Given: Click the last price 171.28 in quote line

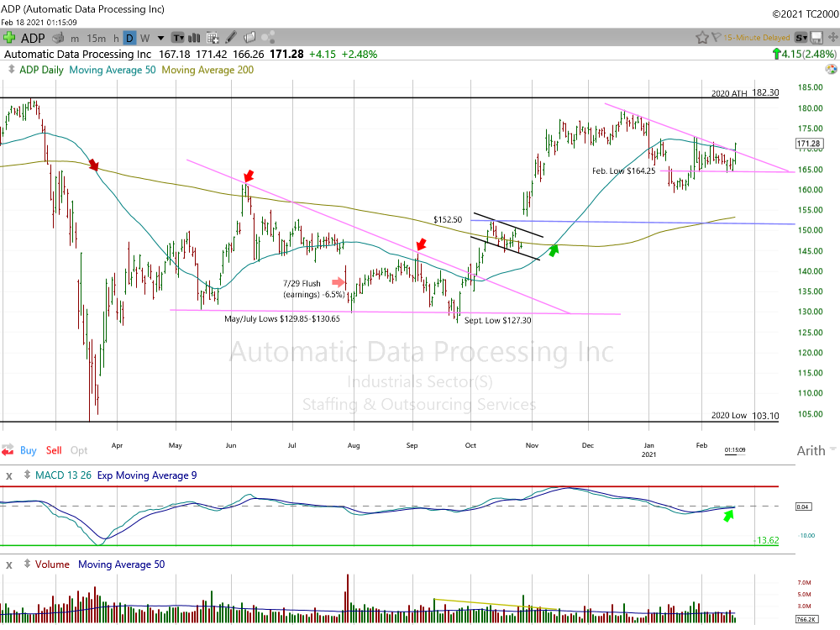Looking at the screenshot, I should pos(286,54).
